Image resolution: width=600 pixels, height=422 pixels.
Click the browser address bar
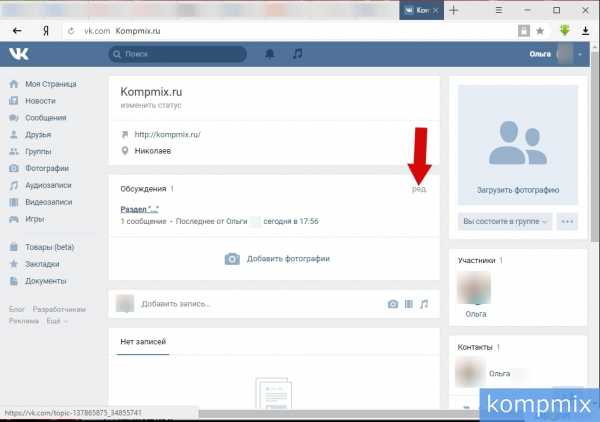[287, 31]
